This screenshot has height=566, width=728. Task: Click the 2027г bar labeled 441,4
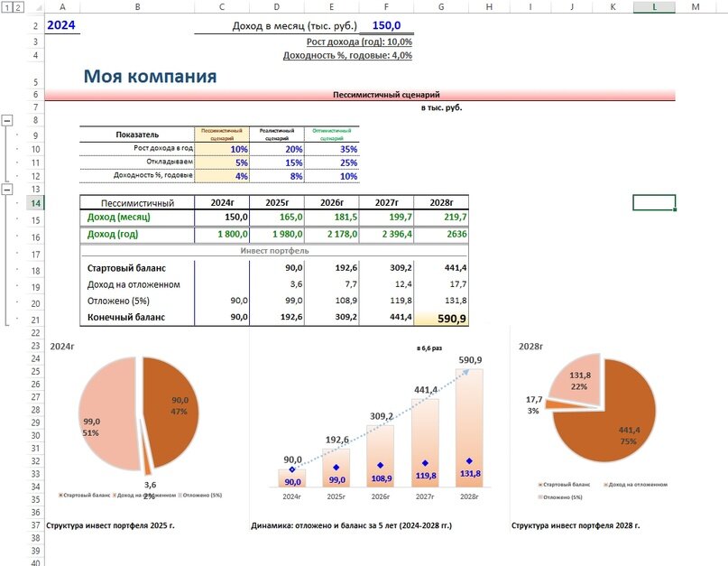pos(425,441)
